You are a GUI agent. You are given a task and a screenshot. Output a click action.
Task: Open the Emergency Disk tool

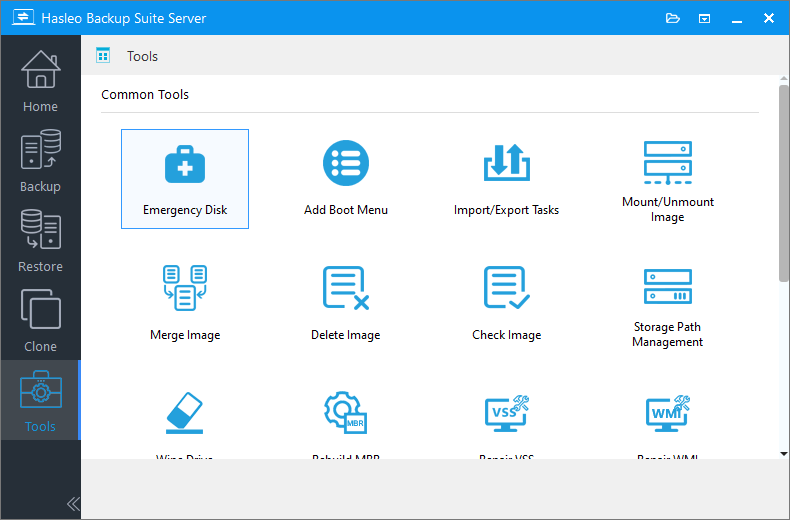[185, 179]
